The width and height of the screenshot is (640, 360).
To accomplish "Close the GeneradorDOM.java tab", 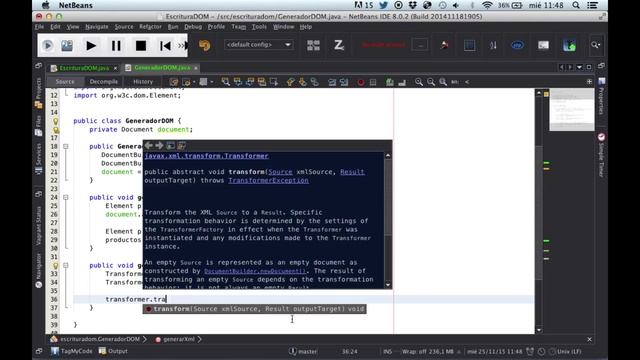I will (196, 68).
